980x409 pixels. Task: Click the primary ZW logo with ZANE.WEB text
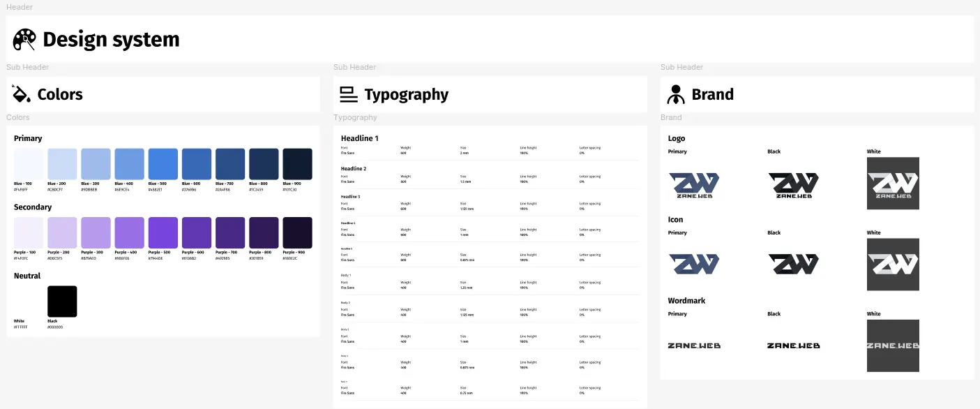(x=694, y=183)
